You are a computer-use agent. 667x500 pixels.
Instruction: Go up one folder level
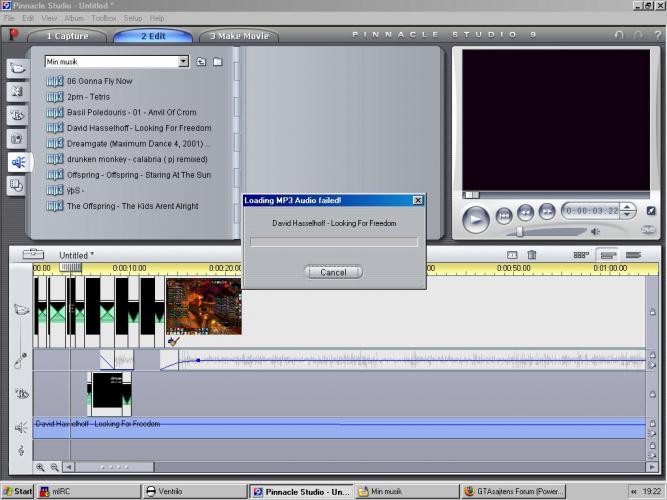201,62
